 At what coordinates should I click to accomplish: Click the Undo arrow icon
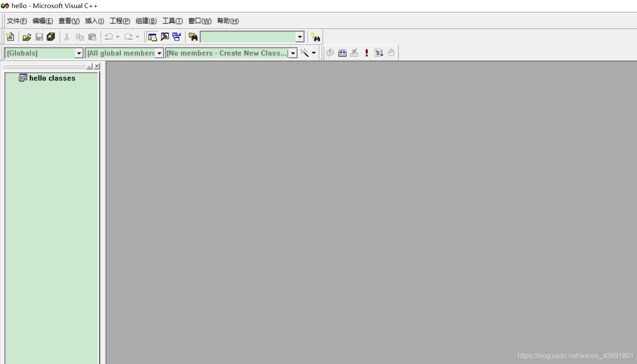point(109,37)
